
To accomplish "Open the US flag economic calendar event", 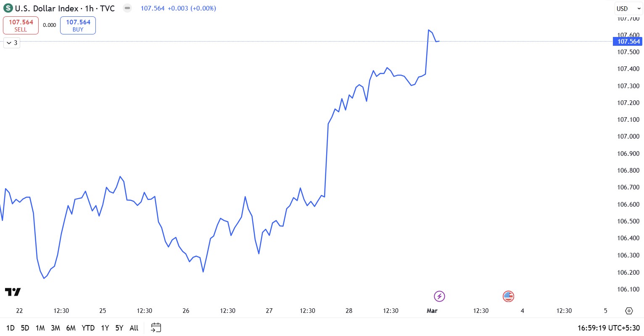I will [508, 296].
